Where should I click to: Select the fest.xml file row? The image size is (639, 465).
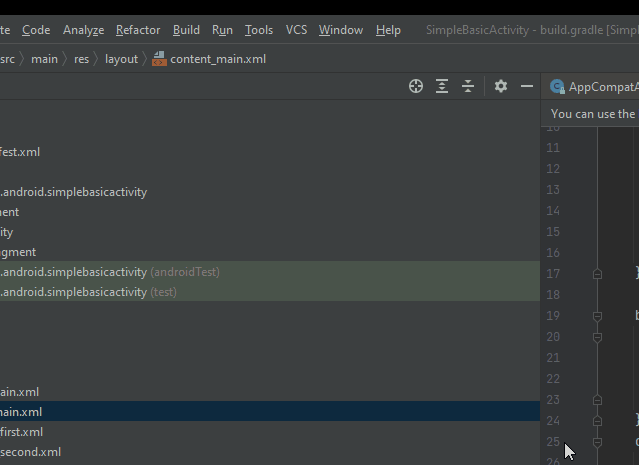[270, 152]
